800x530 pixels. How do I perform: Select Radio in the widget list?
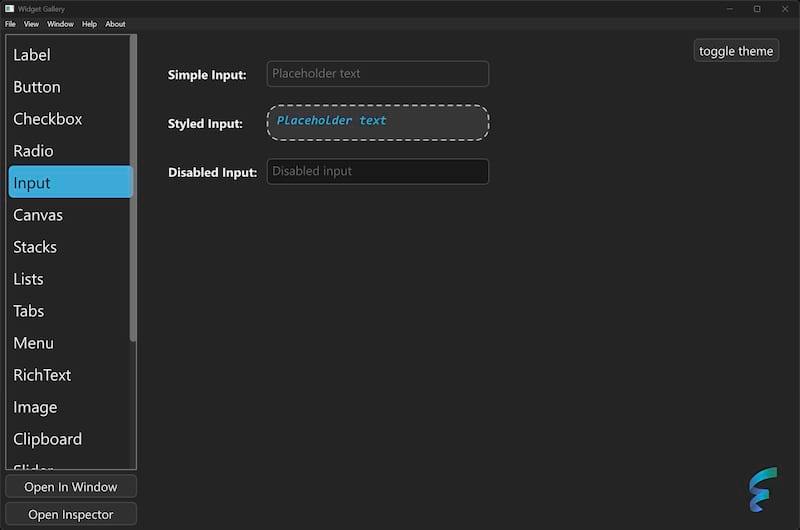[33, 151]
